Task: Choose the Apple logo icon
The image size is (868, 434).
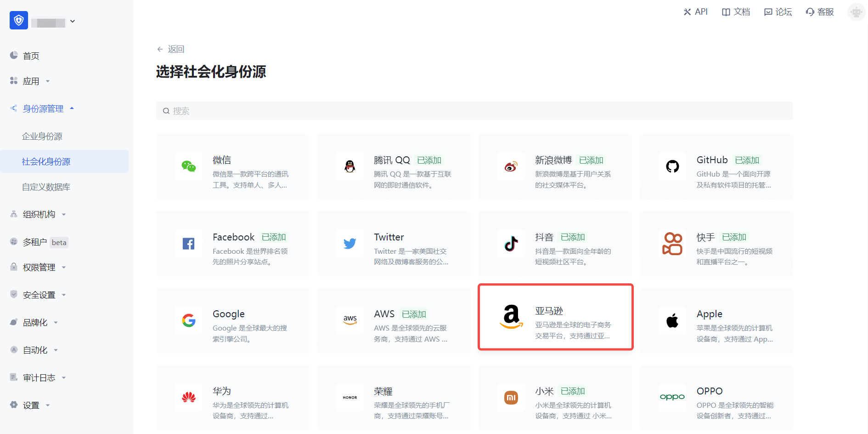Action: tap(672, 320)
